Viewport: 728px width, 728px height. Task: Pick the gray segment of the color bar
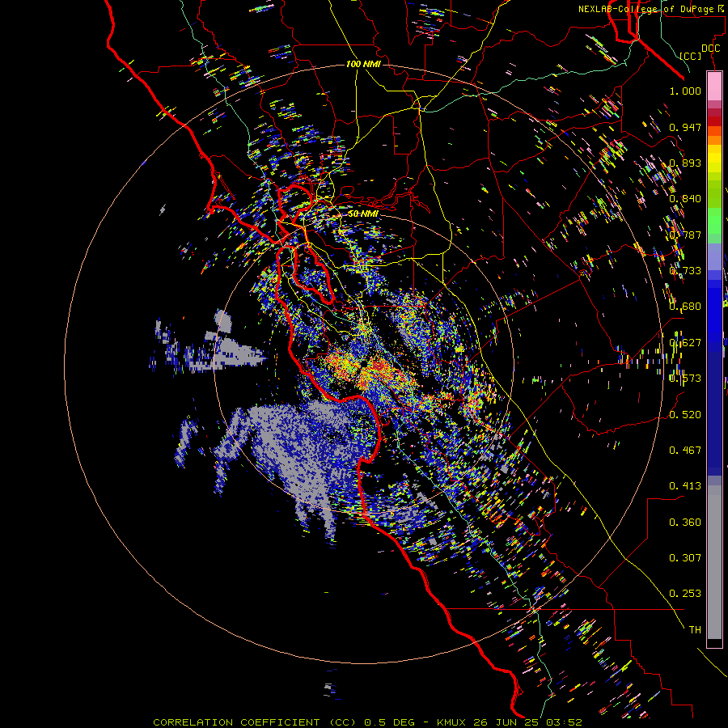714,562
